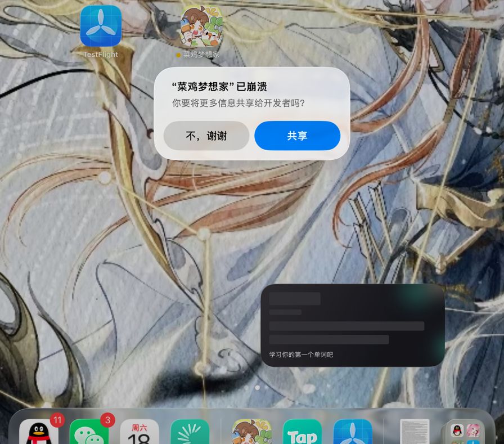This screenshot has width=504, height=444.
Task: Tap the TestFlight label under its icon
Action: 101,55
